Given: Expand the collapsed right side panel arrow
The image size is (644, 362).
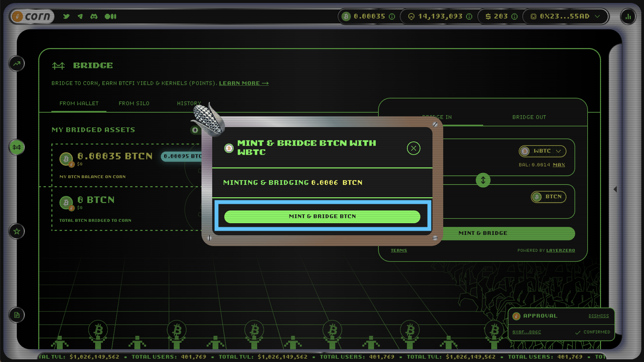Looking at the screenshot, I should (615, 189).
